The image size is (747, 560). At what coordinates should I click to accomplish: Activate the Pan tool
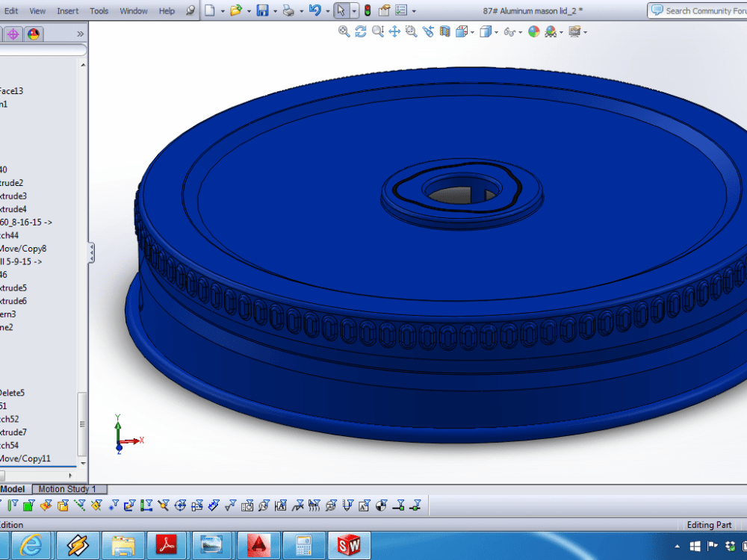coord(394,32)
